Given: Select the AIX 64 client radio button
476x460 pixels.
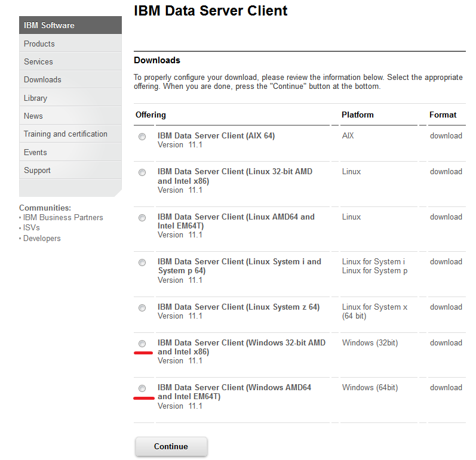Looking at the screenshot, I should 142,137.
